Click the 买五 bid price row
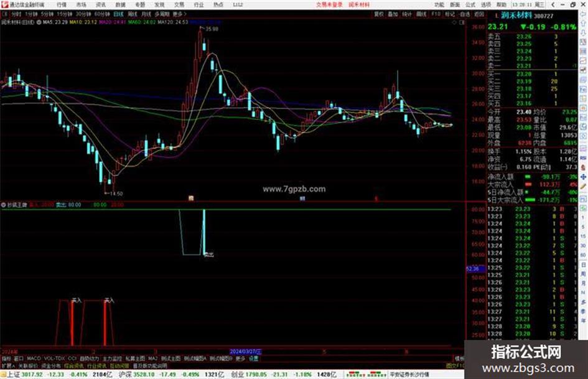Screen dimensions: 588x379 point(532,103)
